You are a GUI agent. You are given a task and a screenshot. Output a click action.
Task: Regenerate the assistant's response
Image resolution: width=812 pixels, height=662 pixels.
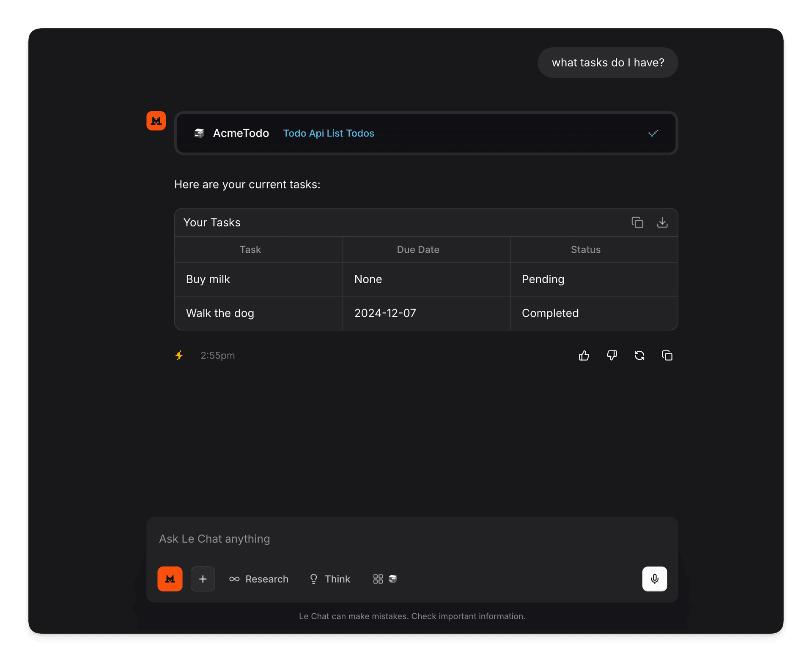(x=639, y=356)
